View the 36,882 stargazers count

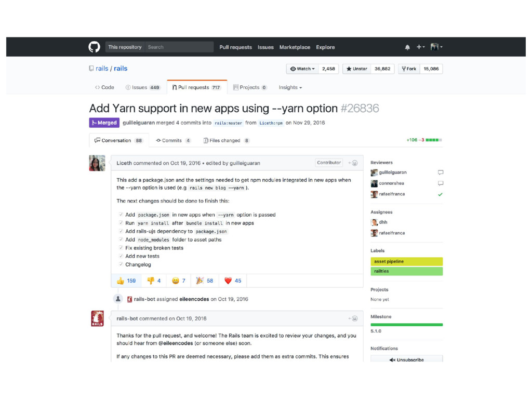pyautogui.click(x=382, y=69)
